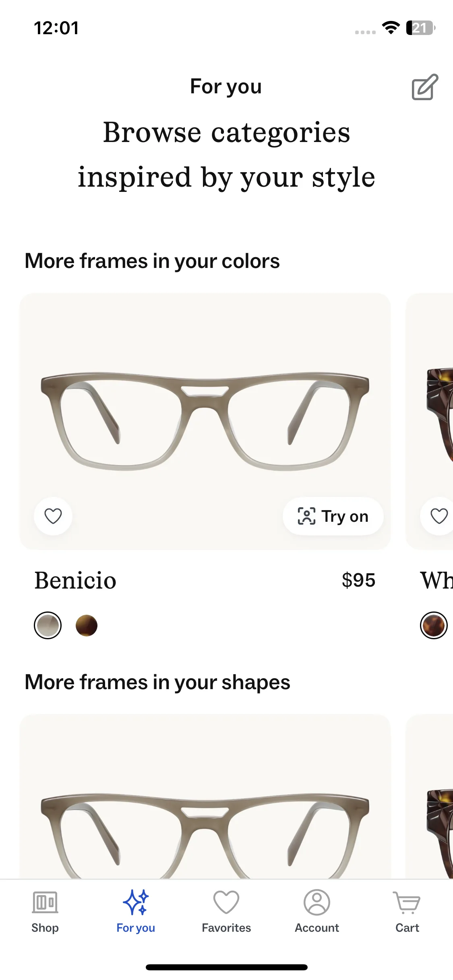Tap the More frames in your colors heading
Screen dimensions: 453x980
152,261
